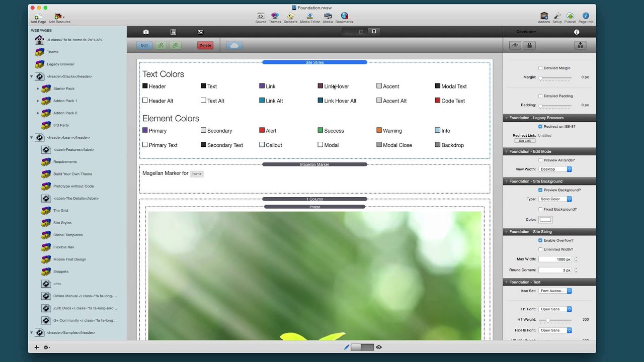Image resolution: width=644 pixels, height=362 pixels.
Task: Select the Site Styles page in sidebar
Action: 62,223
